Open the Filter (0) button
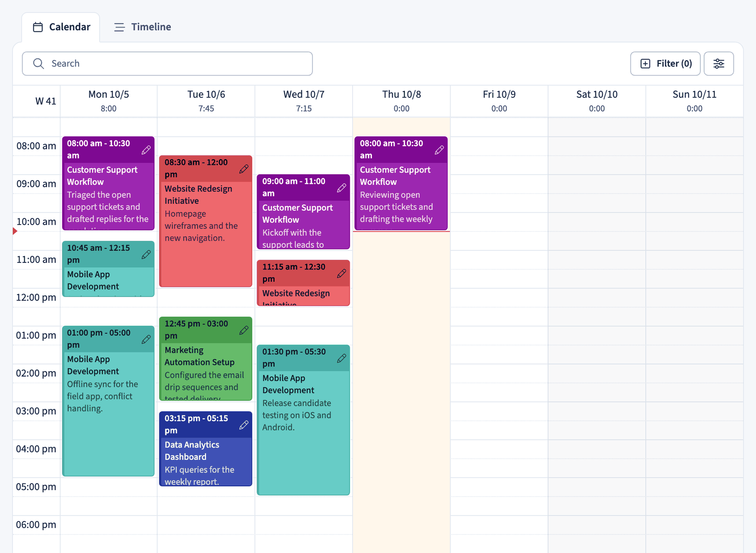Screen dimensions: 756x553 pyautogui.click(x=665, y=63)
